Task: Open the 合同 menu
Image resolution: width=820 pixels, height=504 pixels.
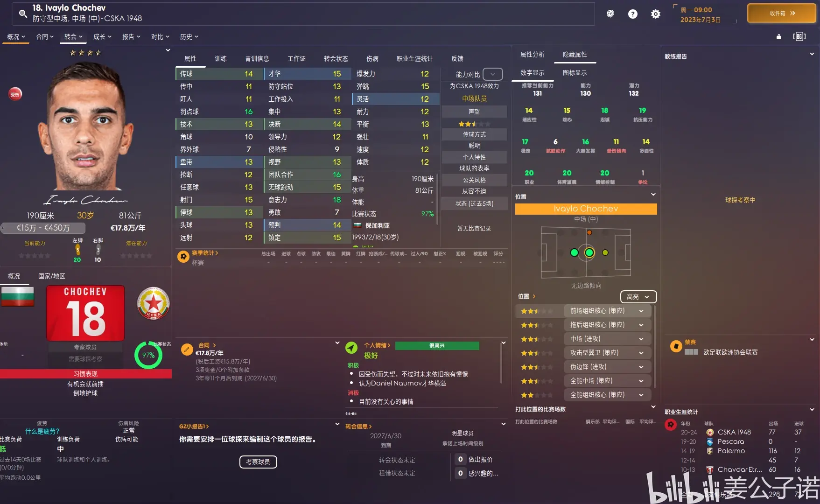Action: 45,37
